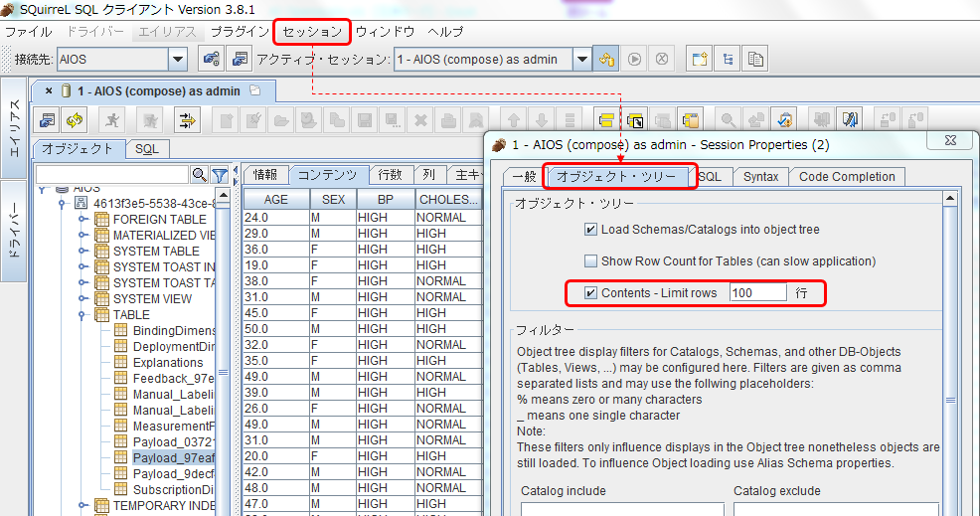Click the round play icon in the main toolbar
This screenshot has height=516, width=980.
click(x=634, y=60)
